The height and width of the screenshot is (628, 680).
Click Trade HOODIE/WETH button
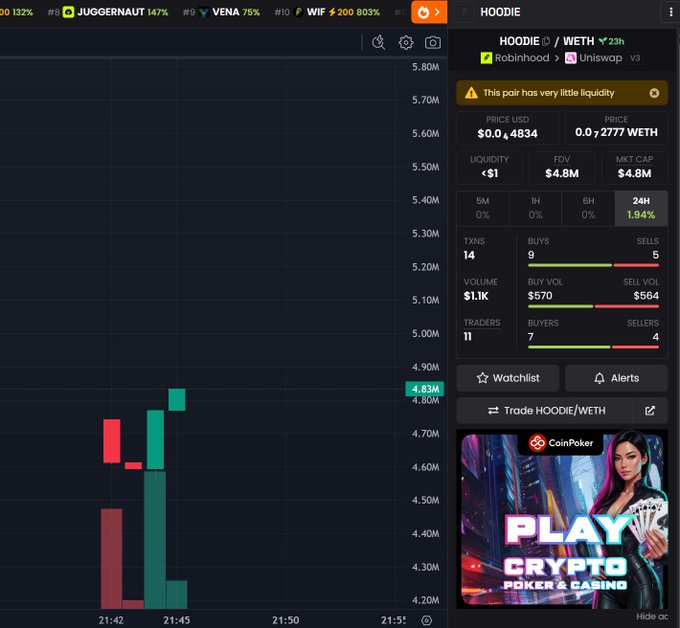point(546,410)
